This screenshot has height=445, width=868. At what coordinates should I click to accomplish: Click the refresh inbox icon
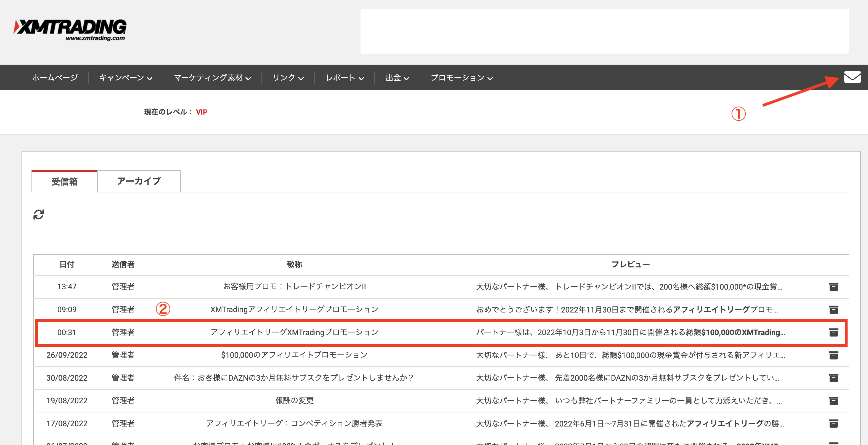pos(39,214)
